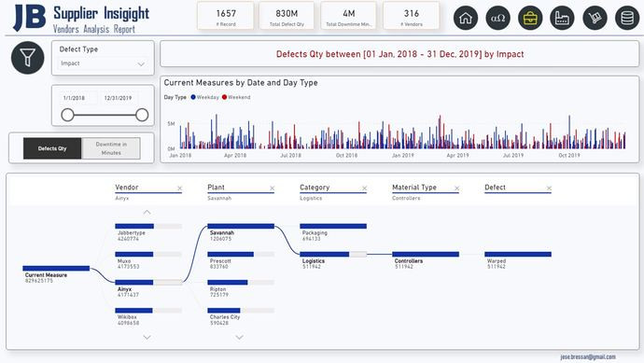Click the alpha-omega glossary icon
The height and width of the screenshot is (363, 644).
pos(497,18)
